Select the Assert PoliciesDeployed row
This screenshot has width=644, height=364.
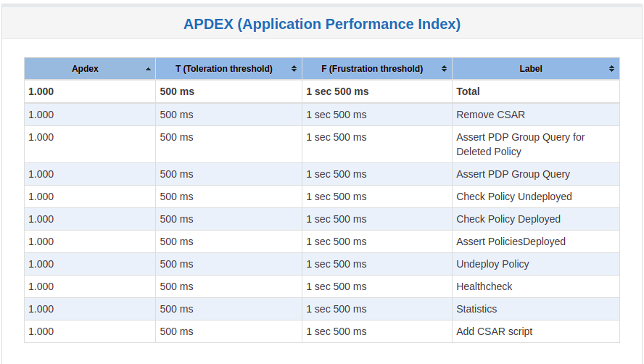[322, 241]
